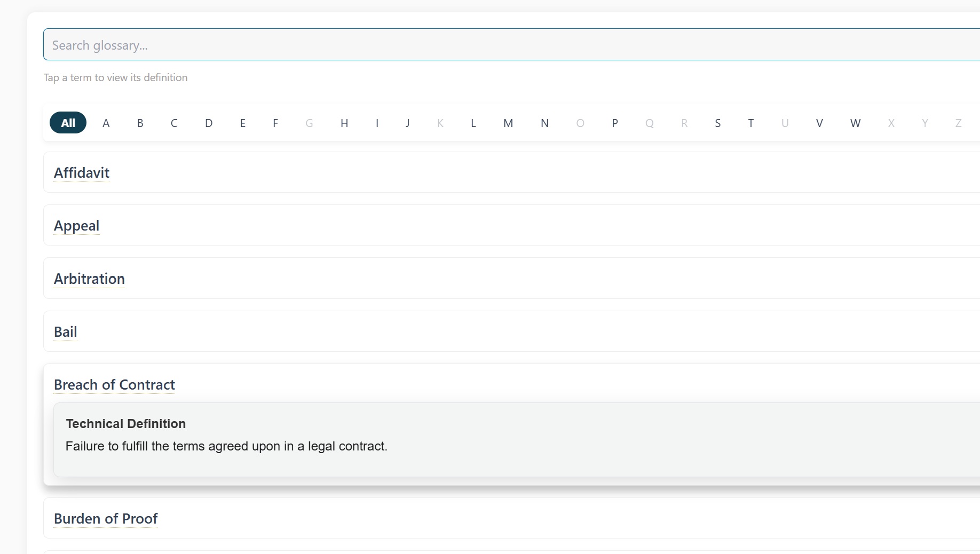980x554 pixels.
Task: Filter glossary by letter S
Action: coord(718,123)
